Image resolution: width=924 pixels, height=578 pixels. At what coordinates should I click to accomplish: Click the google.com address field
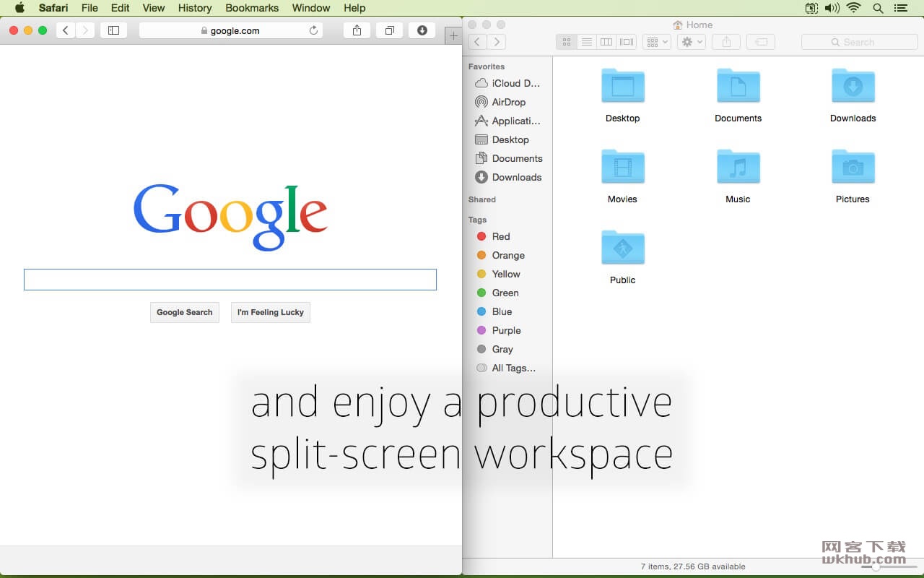click(231, 30)
